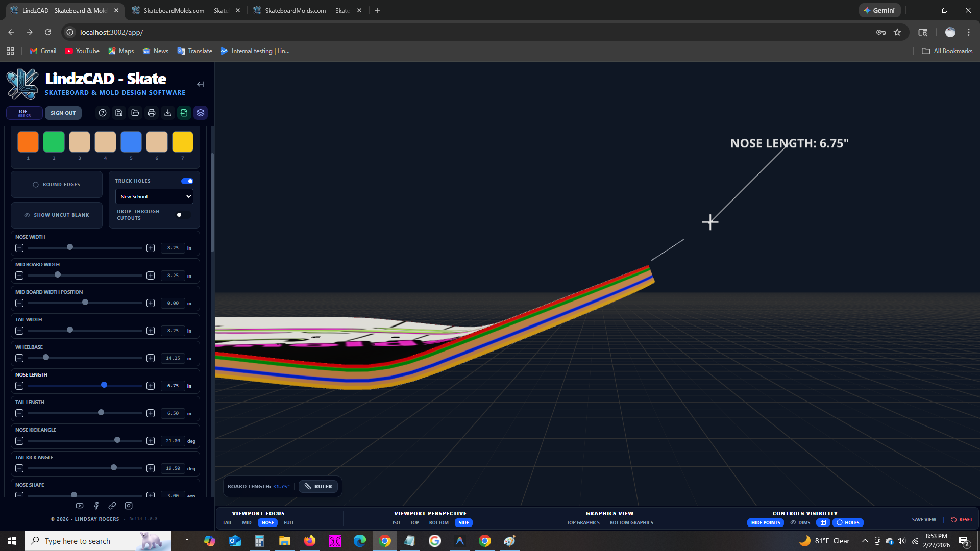Click the green document export icon

(184, 113)
